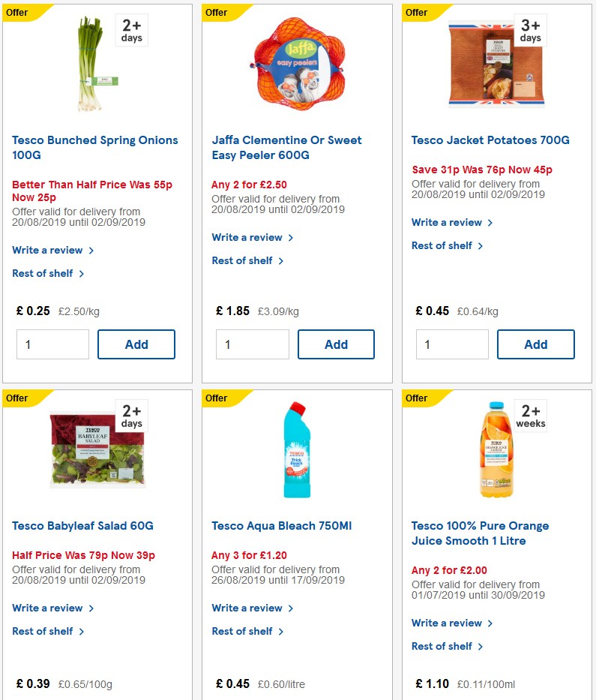Screen dimensions: 596x700
Task: Open 'Rest of shelf' for Jacket Potatoes
Action: pyautogui.click(x=442, y=245)
